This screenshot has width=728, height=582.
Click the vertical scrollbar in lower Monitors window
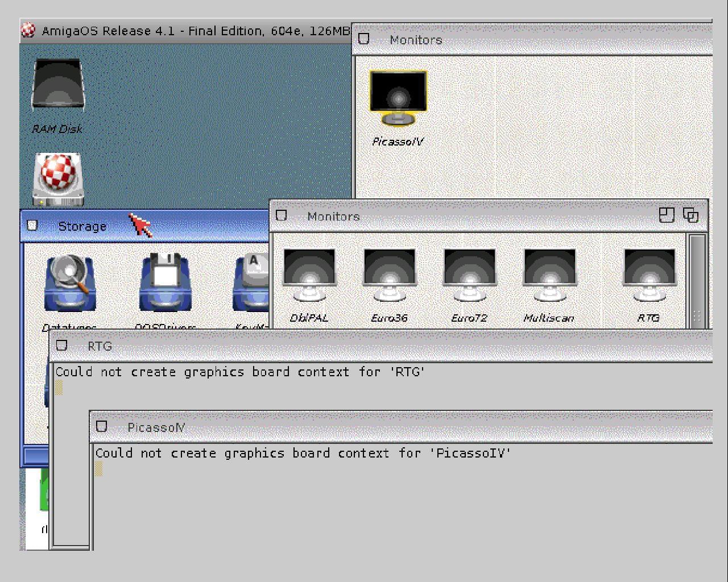(697, 281)
